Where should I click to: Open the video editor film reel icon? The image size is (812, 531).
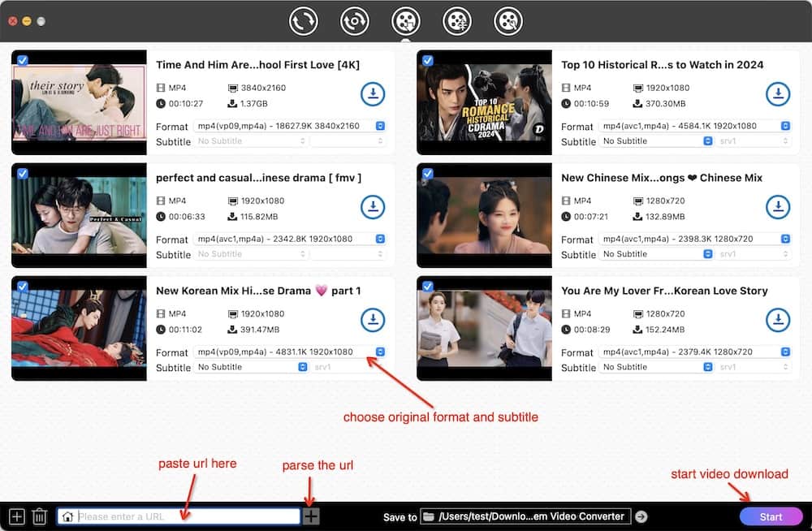(x=456, y=21)
